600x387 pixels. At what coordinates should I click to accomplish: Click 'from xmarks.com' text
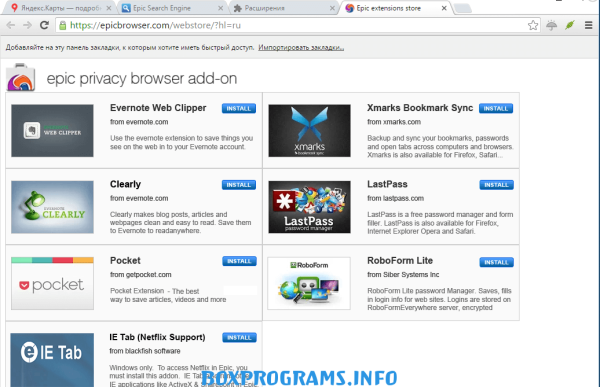(394, 122)
